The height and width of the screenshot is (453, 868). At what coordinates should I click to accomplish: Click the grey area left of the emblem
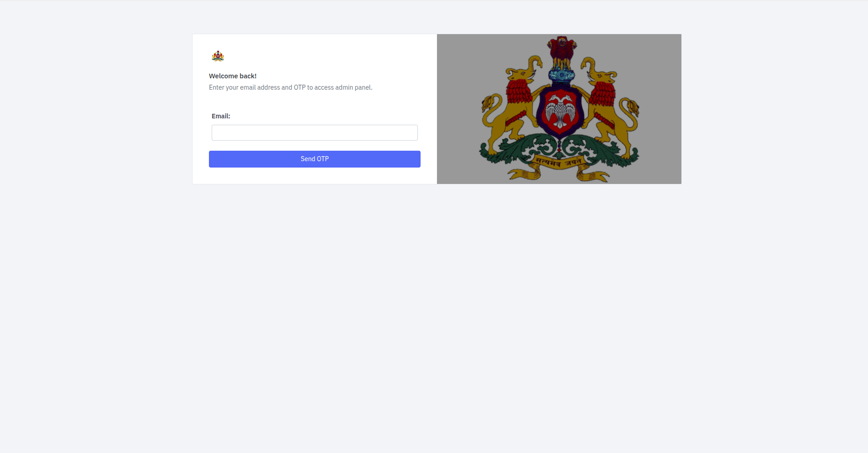[457, 109]
